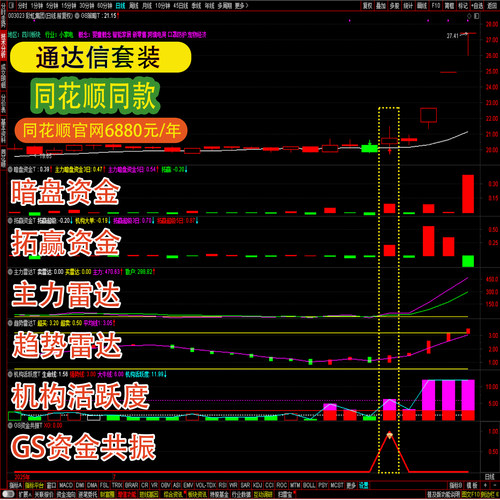Click the 多股 multi-stock button

click(395, 6)
